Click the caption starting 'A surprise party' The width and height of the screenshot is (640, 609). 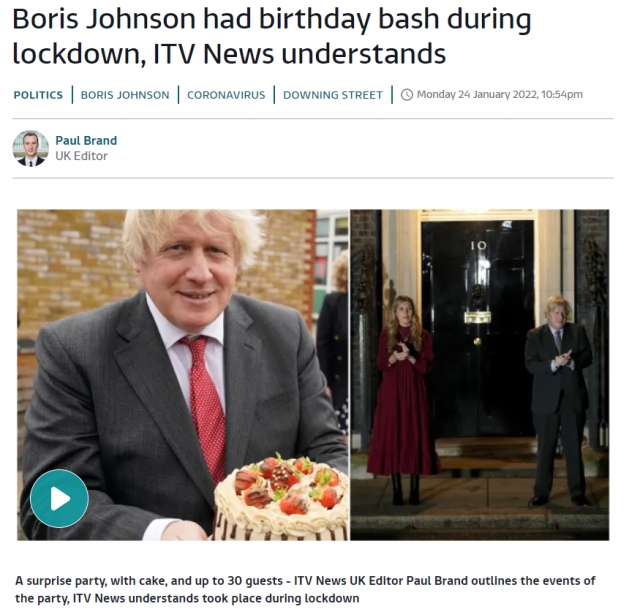(x=305, y=589)
